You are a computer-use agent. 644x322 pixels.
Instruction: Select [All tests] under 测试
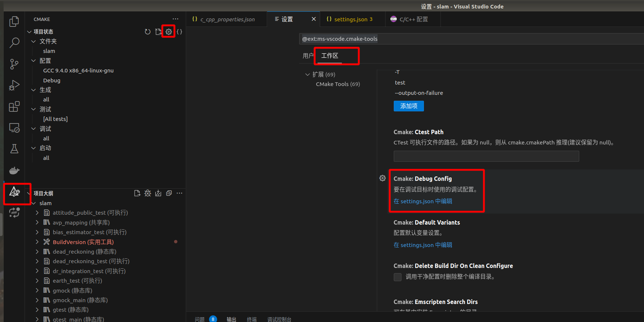pos(56,119)
